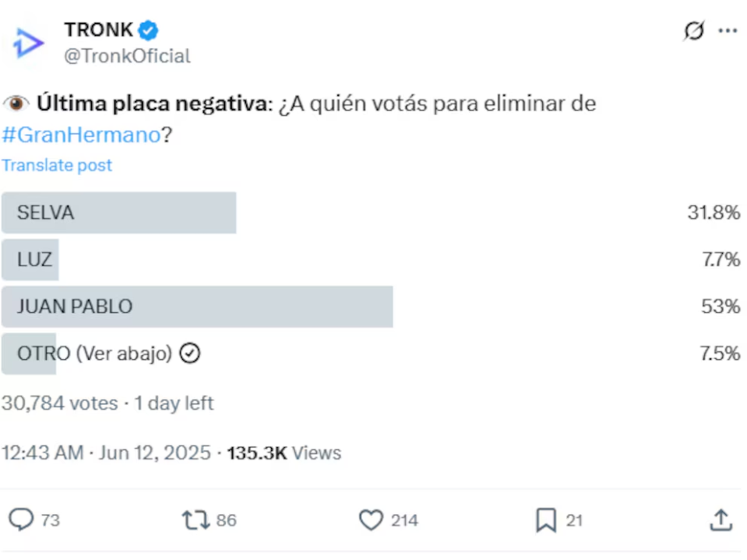Screen dimensions: 747x560
Task: Reply to the post via comment icon
Action: tap(21, 519)
